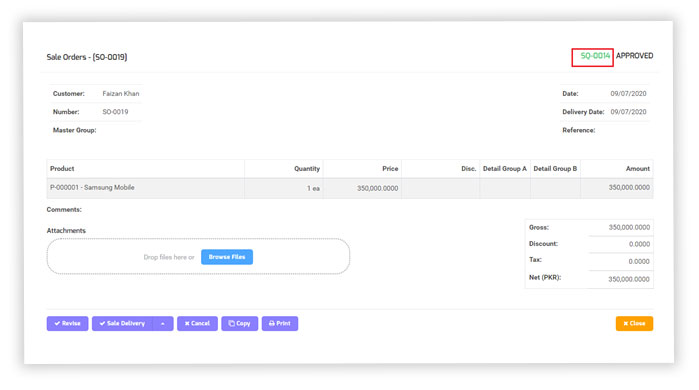
Task: Click the Date value 09/07/2020
Action: (x=628, y=94)
